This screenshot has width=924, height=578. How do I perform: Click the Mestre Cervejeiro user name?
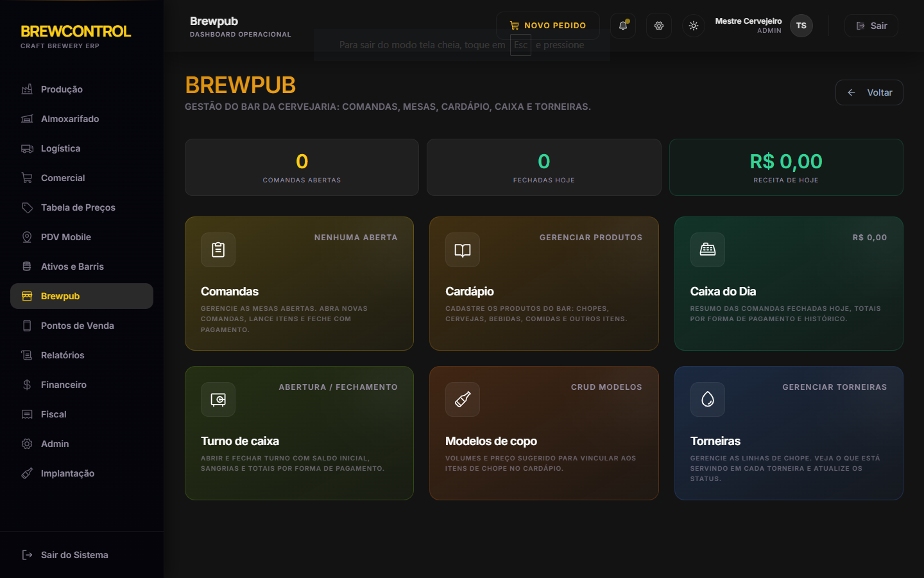pos(749,21)
